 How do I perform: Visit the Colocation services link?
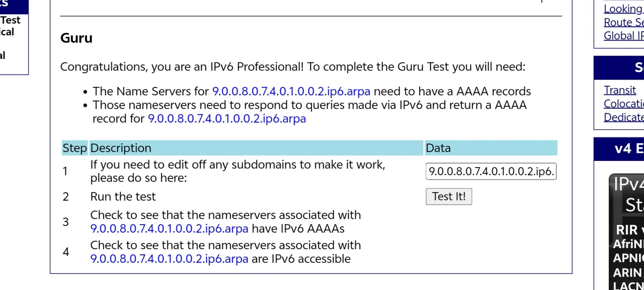point(624,104)
